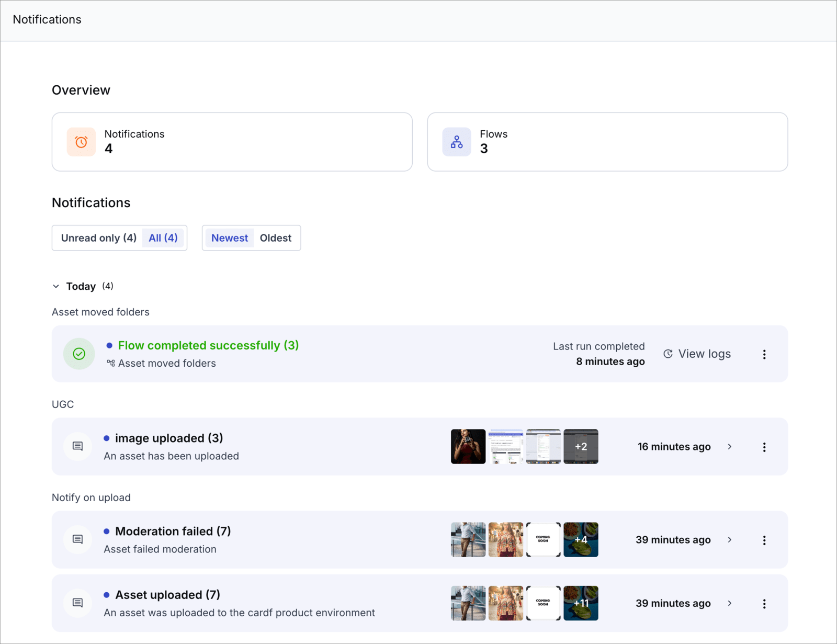Open Asset uploaded (7) notification title
The width and height of the screenshot is (837, 644).
pos(167,595)
